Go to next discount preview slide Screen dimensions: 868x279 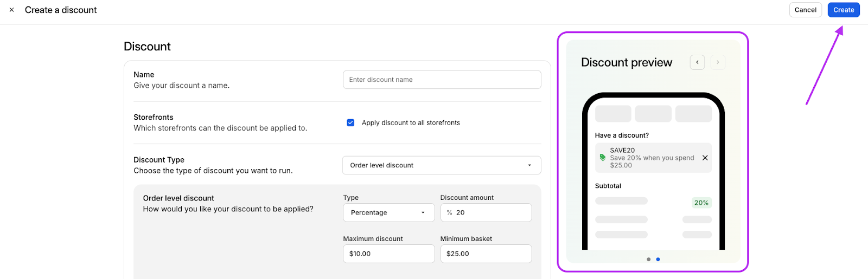coord(718,62)
